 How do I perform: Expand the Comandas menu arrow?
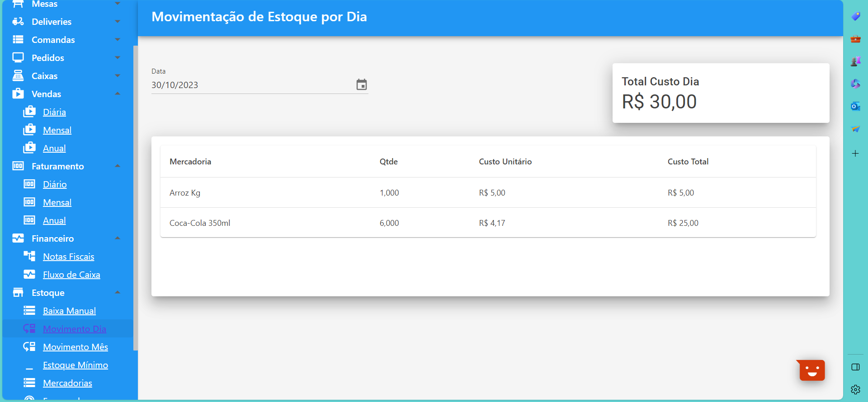[118, 40]
